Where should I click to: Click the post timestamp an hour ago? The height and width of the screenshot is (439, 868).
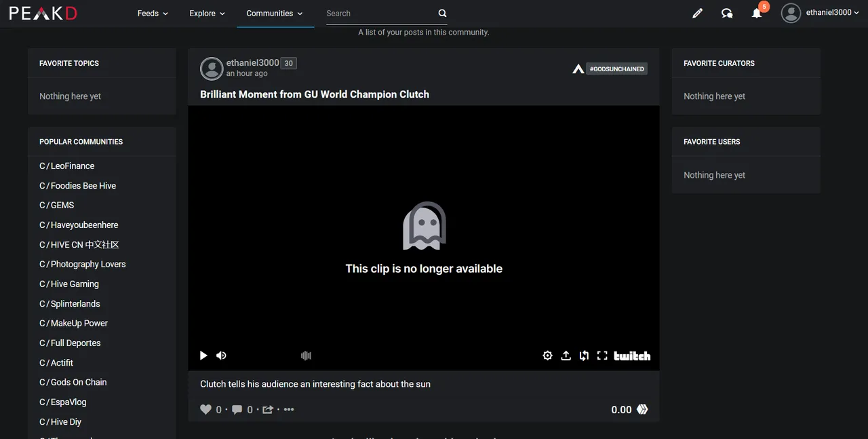[x=247, y=73]
